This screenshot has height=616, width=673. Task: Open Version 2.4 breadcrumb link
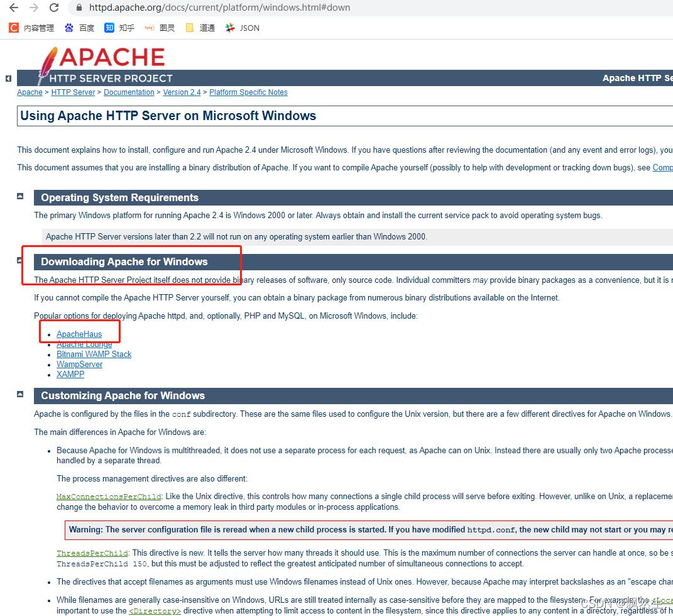coord(182,92)
